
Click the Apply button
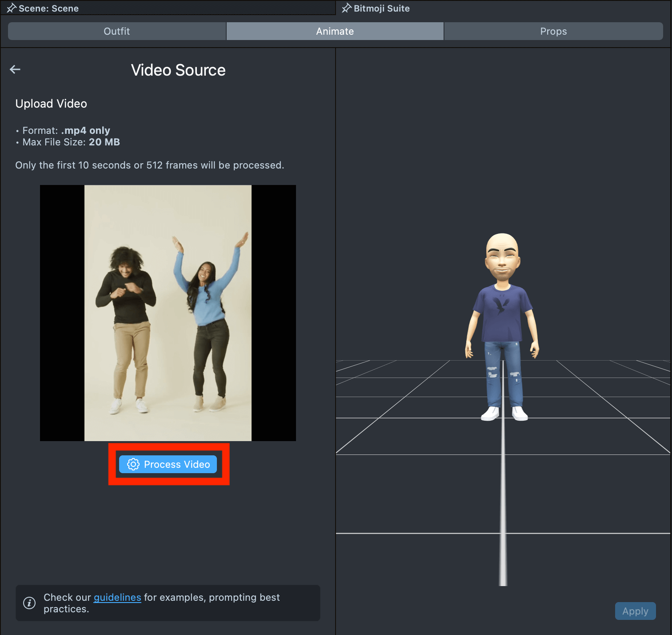[x=635, y=611]
